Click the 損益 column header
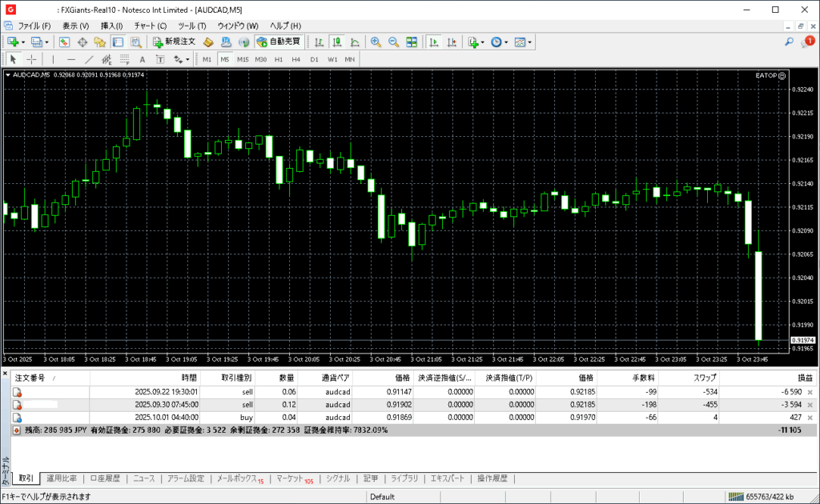 805,378
